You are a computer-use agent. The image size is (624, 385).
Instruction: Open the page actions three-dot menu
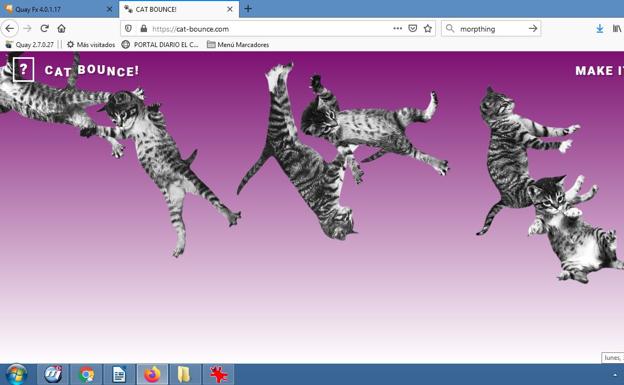tap(397, 28)
